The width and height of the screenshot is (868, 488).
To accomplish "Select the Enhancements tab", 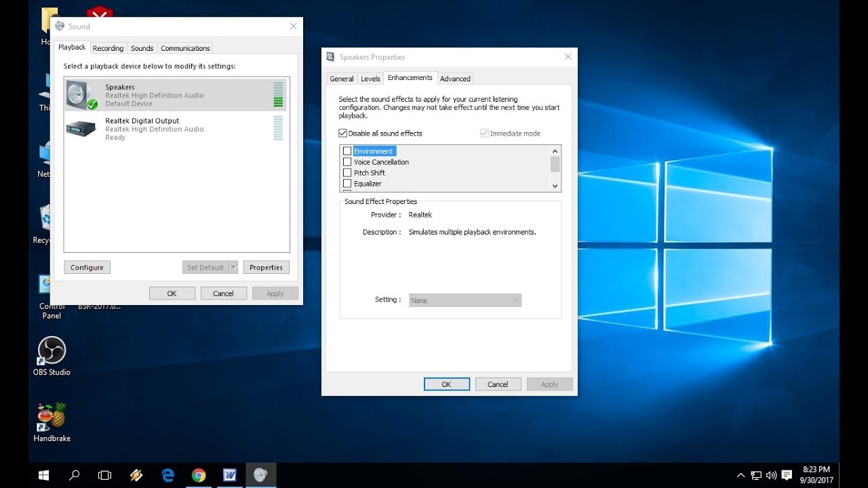I will click(x=410, y=78).
